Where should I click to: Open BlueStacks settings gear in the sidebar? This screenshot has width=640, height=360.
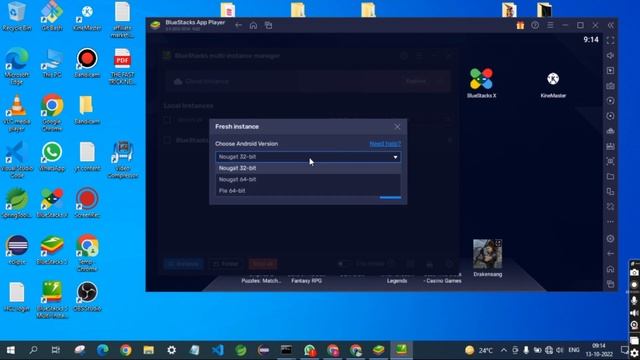pyautogui.click(x=610, y=238)
